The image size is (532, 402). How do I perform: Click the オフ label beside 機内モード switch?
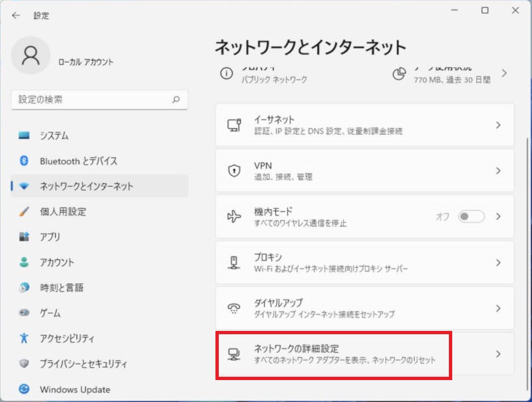[442, 216]
